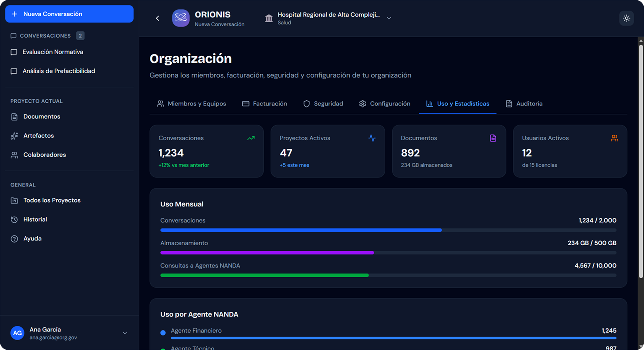Select the ORIONIS logo icon
This screenshot has width=644, height=350.
point(181,18)
